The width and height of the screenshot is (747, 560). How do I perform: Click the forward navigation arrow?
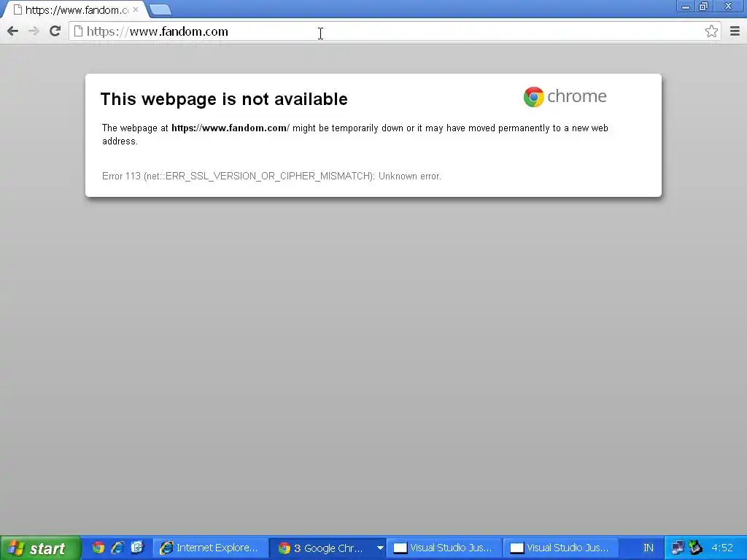(x=34, y=31)
